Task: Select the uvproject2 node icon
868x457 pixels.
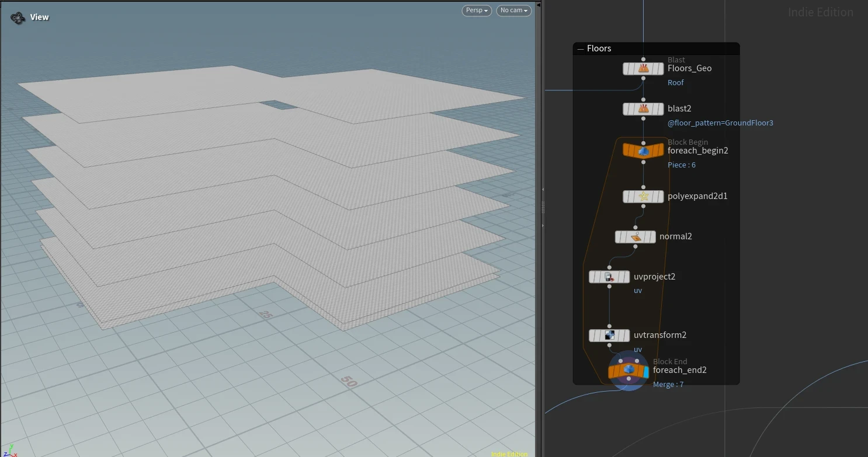Action: pos(609,277)
